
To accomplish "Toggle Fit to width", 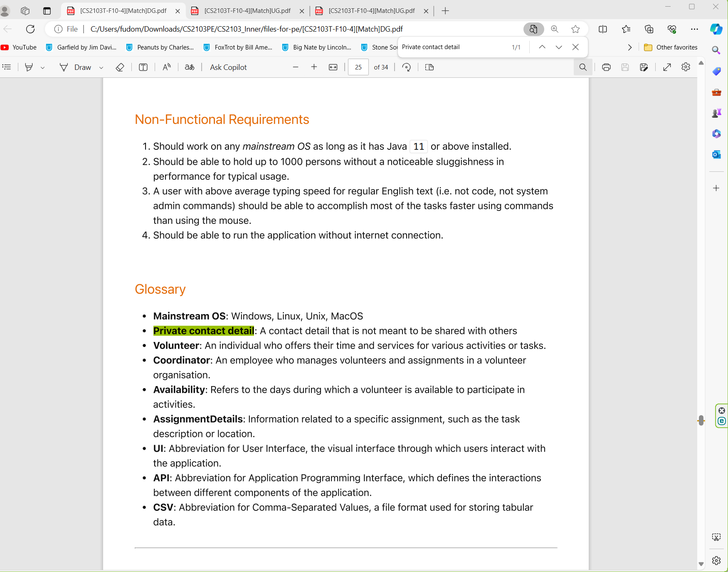I will tap(333, 67).
